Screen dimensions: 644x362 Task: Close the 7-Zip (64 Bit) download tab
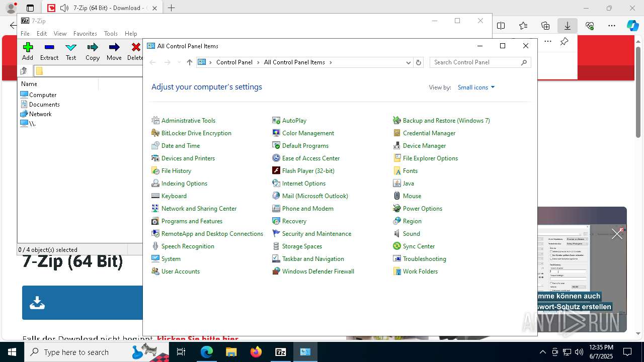tap(154, 8)
